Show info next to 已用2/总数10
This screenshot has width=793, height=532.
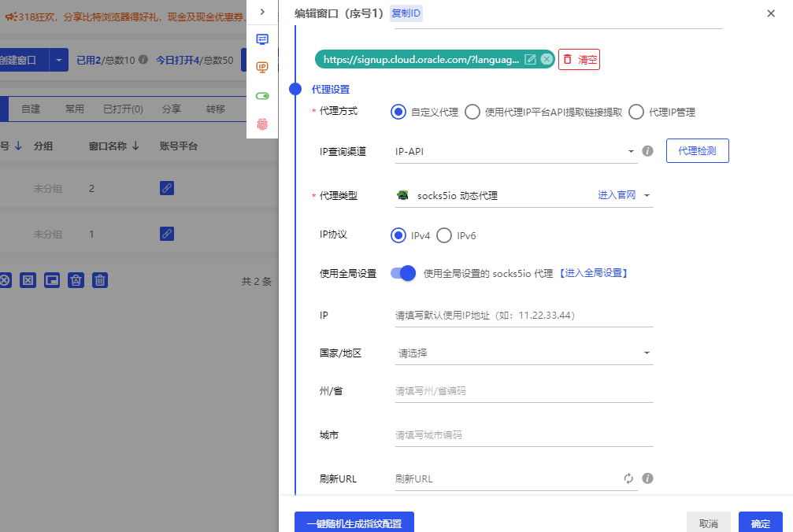pyautogui.click(x=143, y=60)
